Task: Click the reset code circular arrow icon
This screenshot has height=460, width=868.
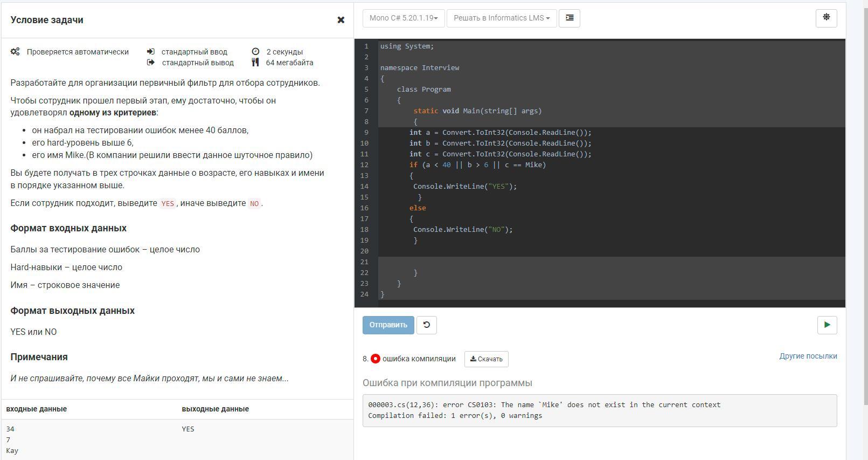Action: click(x=426, y=325)
